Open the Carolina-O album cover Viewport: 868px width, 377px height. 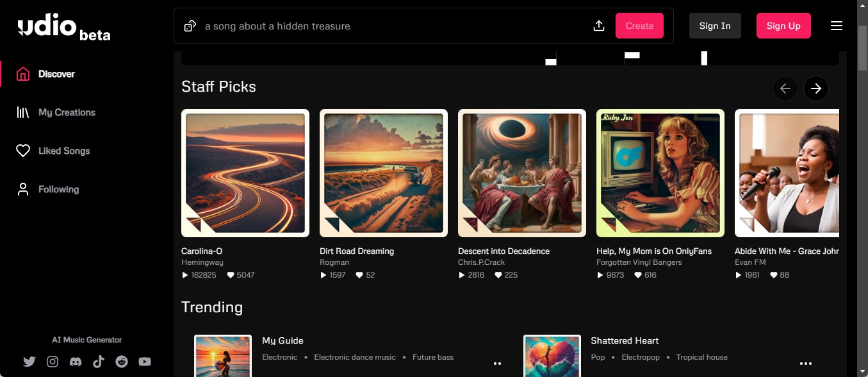(x=245, y=173)
